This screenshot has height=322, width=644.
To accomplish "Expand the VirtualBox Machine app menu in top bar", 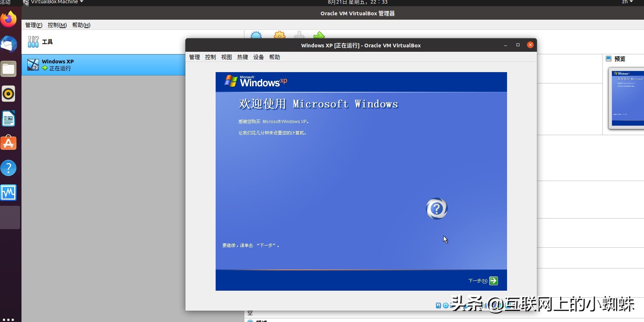I will (x=54, y=2).
